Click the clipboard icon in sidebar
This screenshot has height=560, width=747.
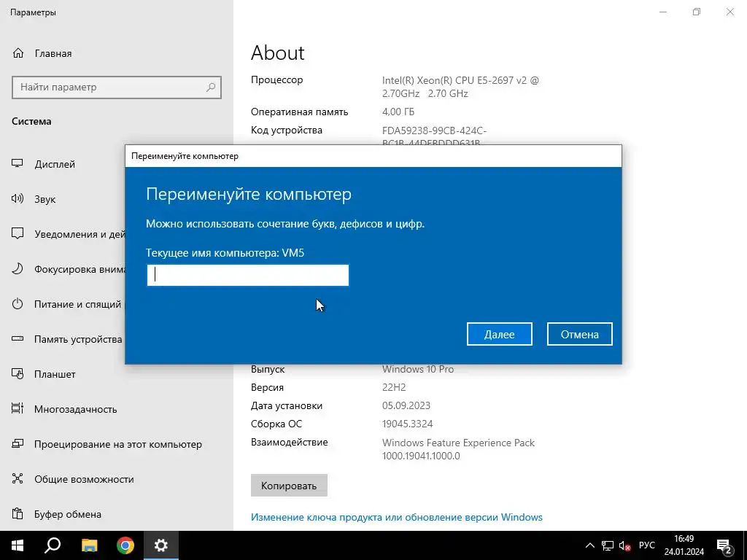pyautogui.click(x=18, y=513)
